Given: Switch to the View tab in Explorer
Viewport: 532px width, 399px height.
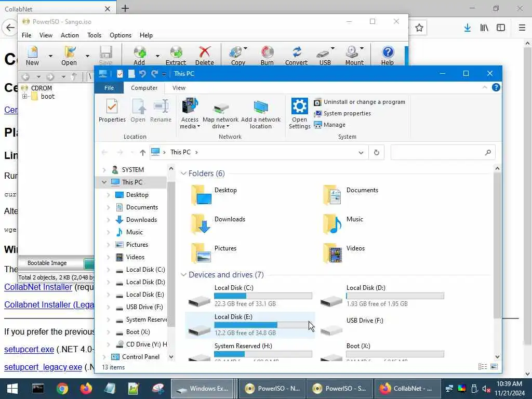Looking at the screenshot, I should pyautogui.click(x=179, y=88).
